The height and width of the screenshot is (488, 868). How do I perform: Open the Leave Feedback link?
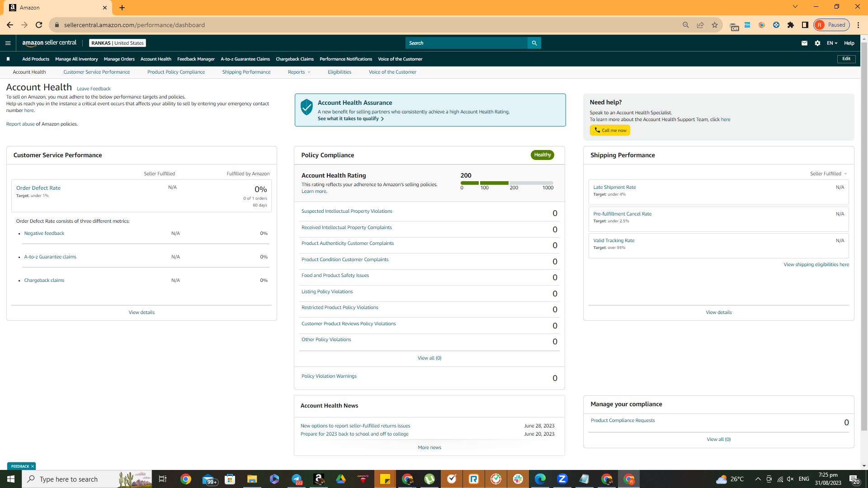94,89
